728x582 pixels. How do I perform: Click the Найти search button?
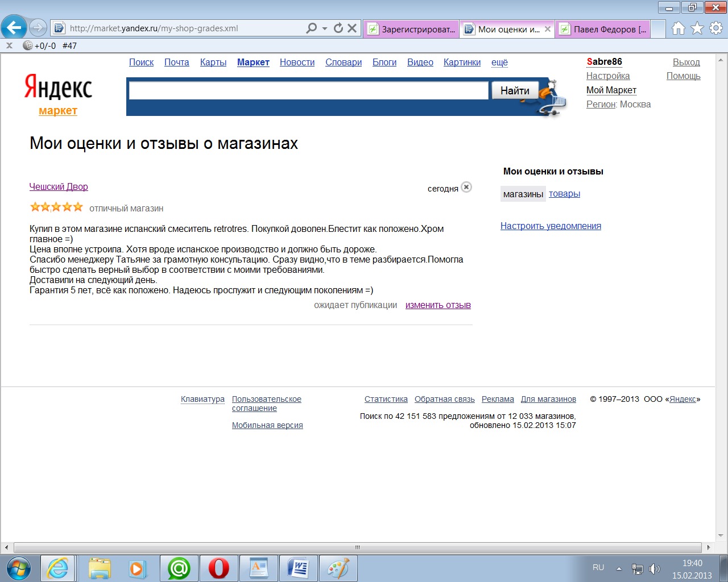point(515,90)
